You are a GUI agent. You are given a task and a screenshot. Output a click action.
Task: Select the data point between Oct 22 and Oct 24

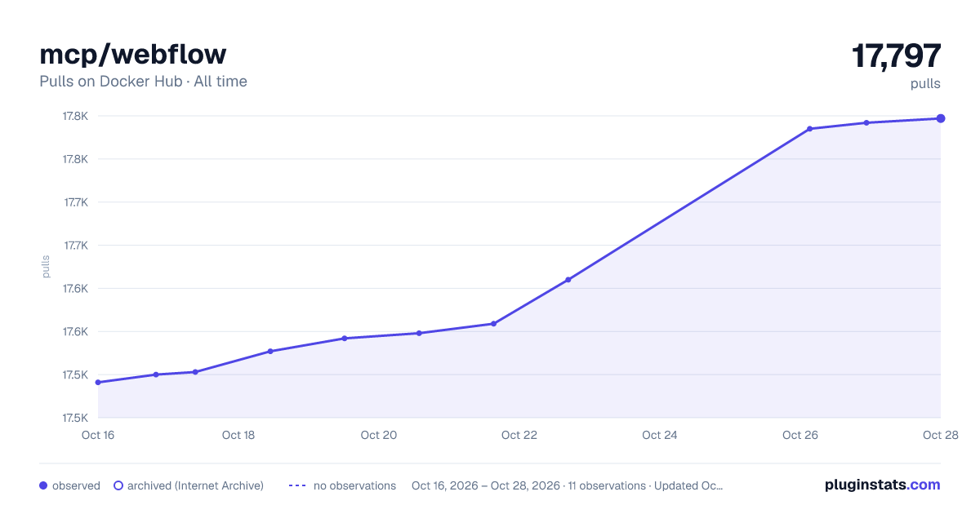point(568,280)
